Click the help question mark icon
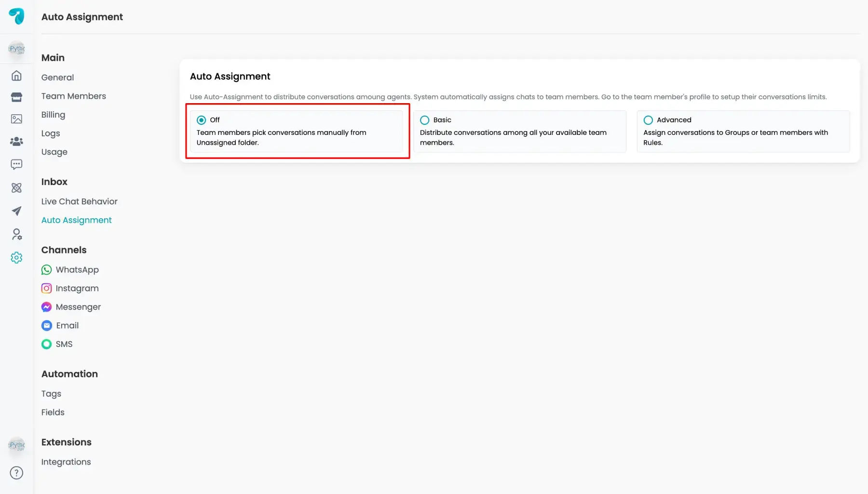 coord(16,473)
